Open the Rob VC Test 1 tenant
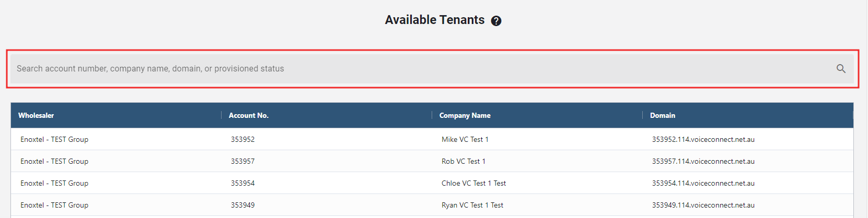The width and height of the screenshot is (868, 218). tap(463, 161)
